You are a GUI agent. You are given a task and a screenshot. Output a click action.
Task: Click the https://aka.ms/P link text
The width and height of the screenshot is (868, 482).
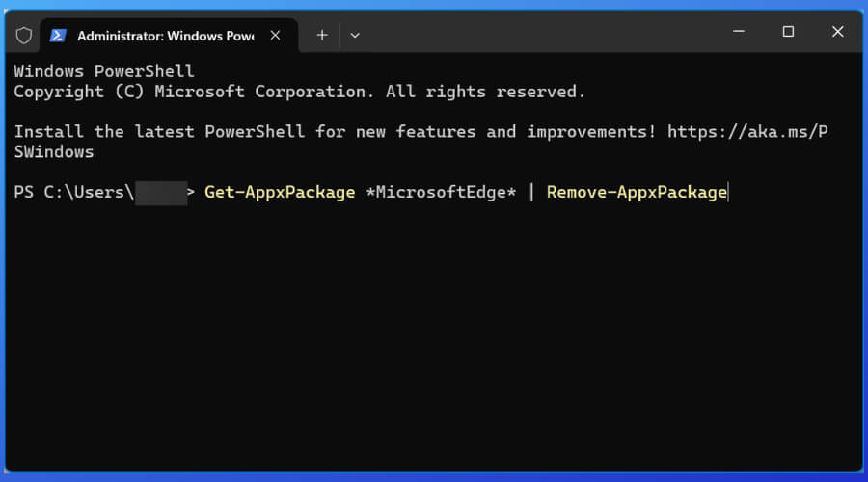747,132
